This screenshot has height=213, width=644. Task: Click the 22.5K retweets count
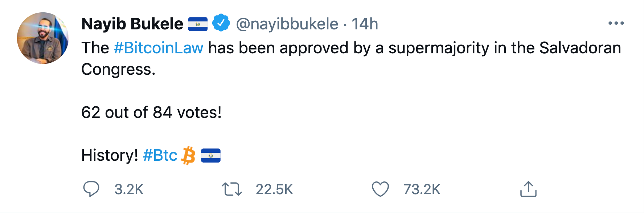click(x=274, y=189)
